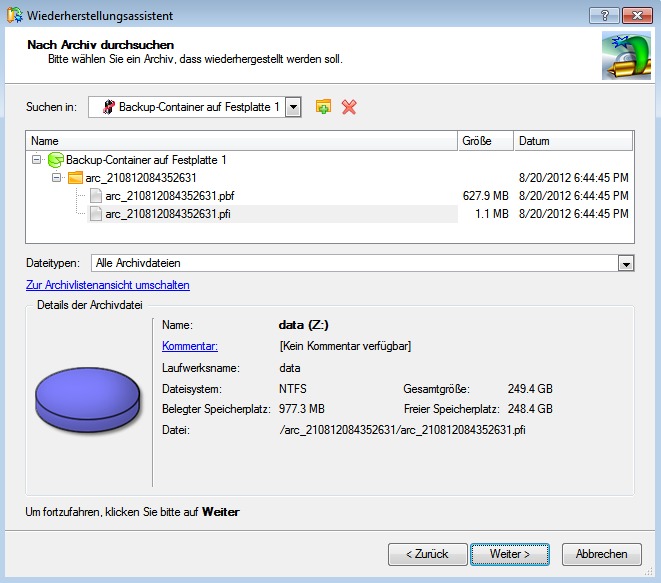Click the 977.3 MB used space value
Viewport: 661px width, 583px height.
point(302,409)
